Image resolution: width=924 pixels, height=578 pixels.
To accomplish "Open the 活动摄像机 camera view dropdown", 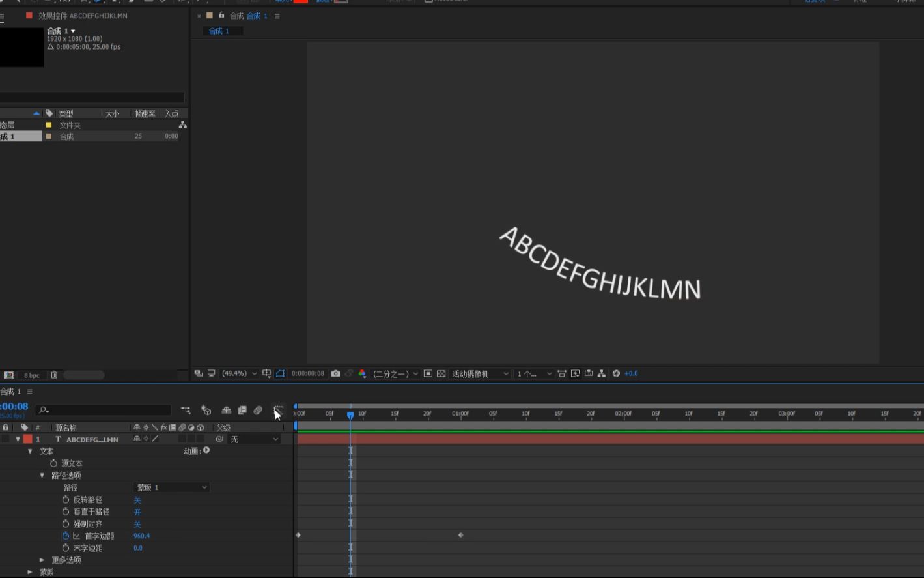I will pos(480,374).
